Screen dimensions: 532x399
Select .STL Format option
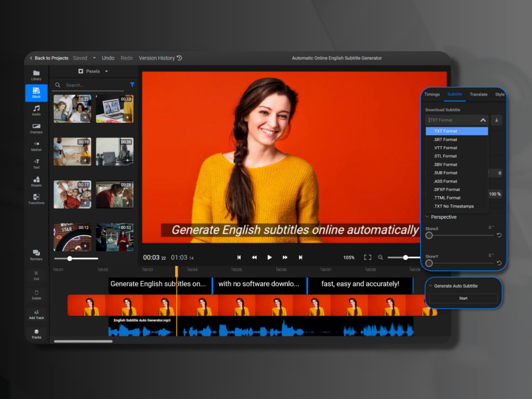point(456,156)
